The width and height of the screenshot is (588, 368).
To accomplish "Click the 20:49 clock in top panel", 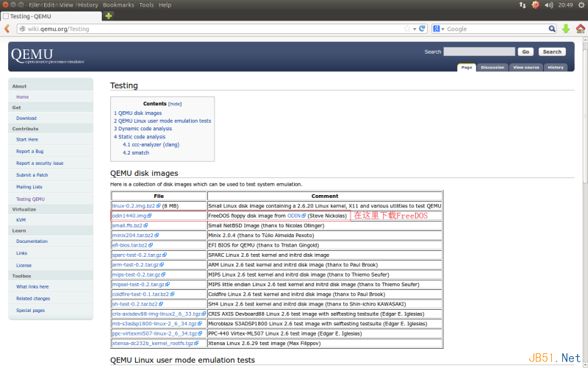I will pos(565,5).
